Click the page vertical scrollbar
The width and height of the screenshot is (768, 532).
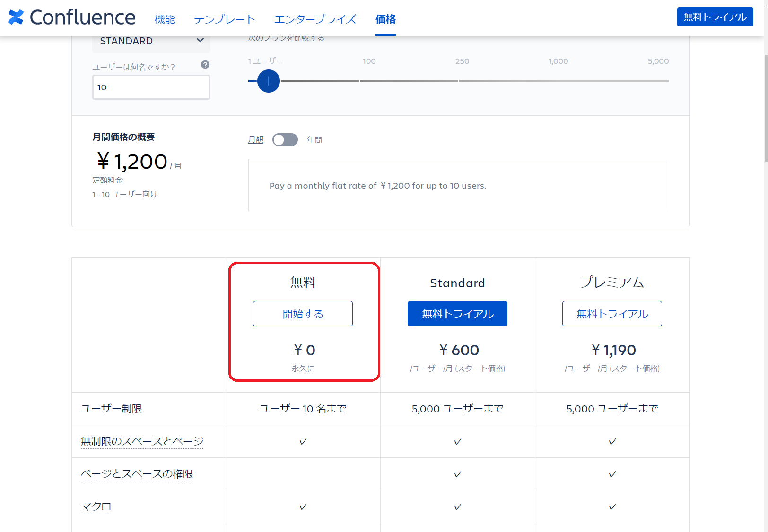pos(766,109)
